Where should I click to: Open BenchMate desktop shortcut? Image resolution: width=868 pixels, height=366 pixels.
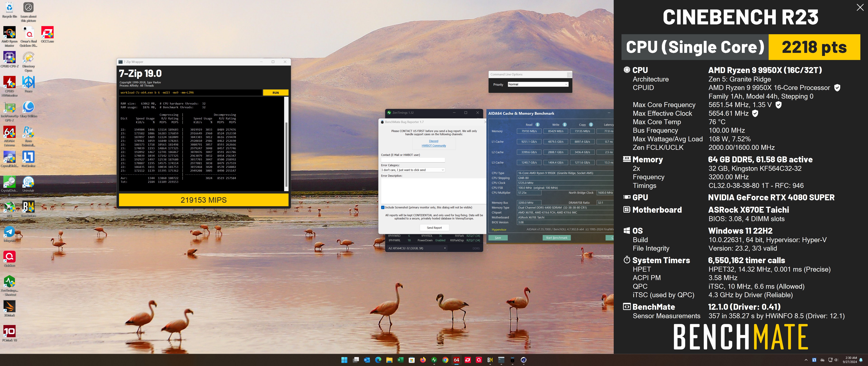click(28, 209)
